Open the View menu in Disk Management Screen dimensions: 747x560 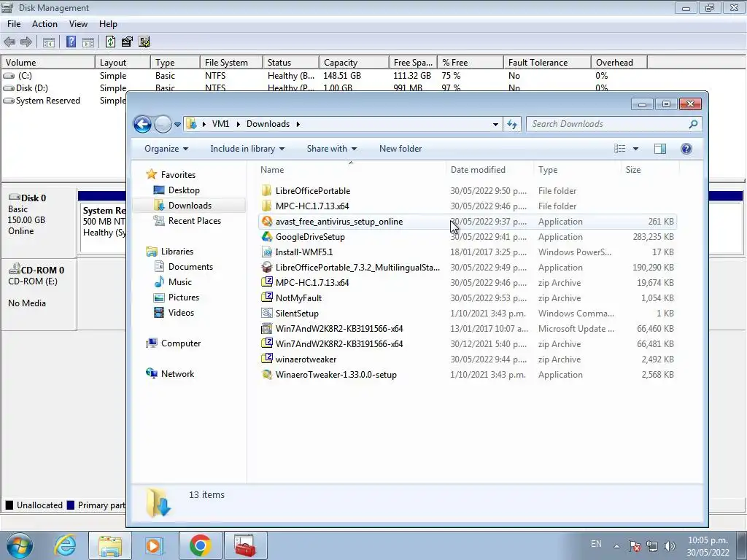(x=78, y=24)
